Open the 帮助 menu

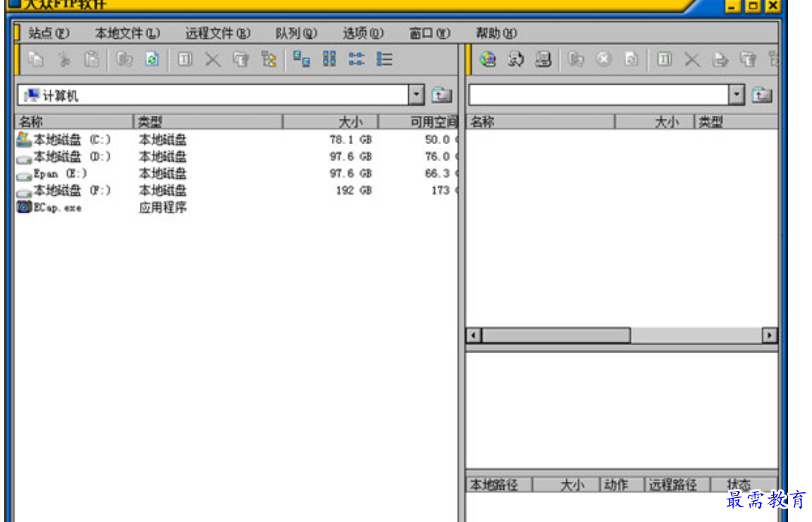(496, 33)
